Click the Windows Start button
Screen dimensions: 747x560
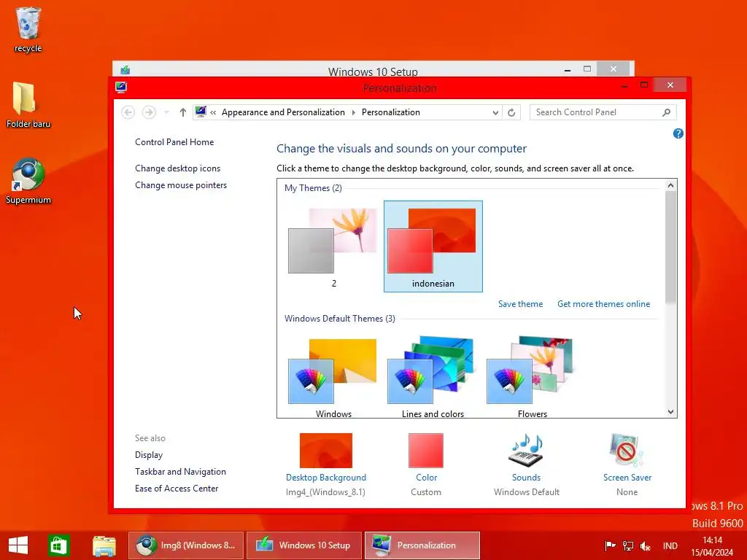[x=18, y=545]
